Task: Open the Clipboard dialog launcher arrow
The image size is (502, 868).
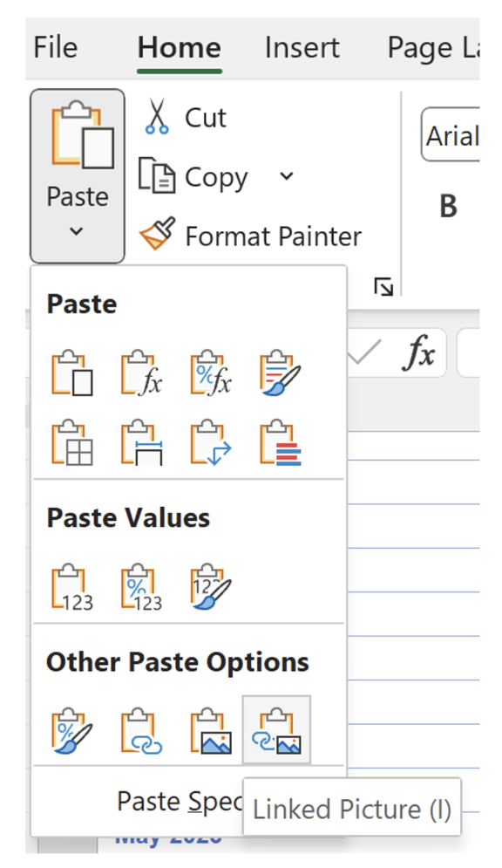Action: click(383, 287)
